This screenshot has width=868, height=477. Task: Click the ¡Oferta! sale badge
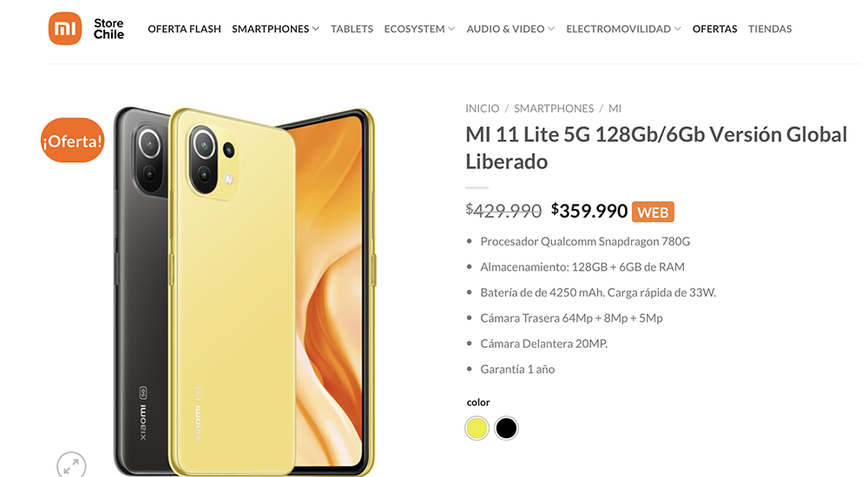[73, 140]
